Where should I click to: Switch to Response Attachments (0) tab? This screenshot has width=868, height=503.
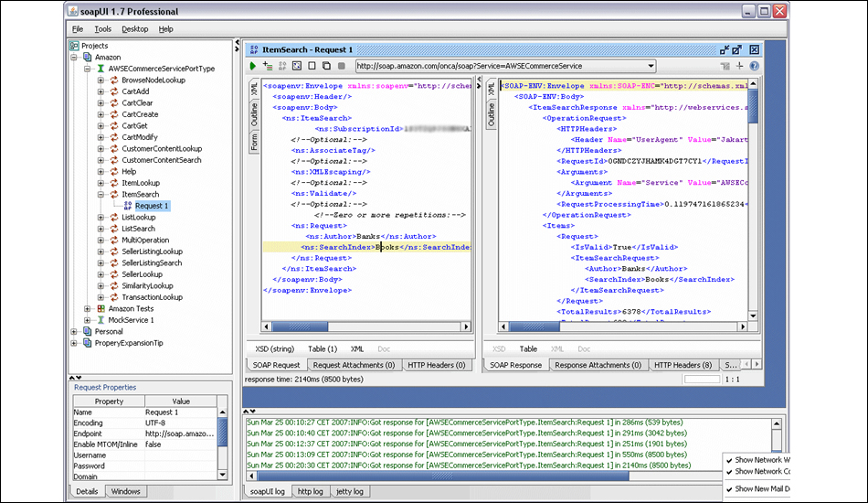coord(598,365)
